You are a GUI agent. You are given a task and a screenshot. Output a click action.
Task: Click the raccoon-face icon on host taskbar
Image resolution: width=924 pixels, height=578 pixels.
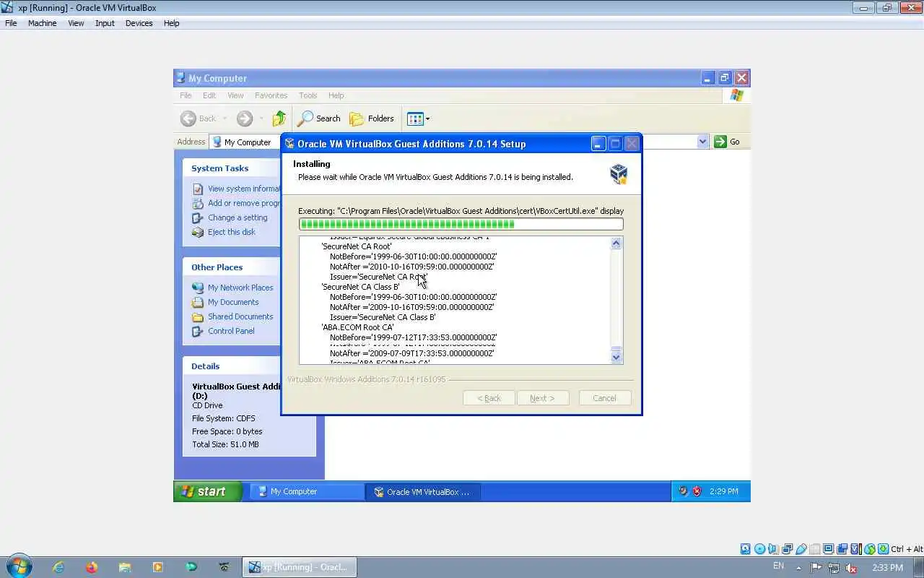224,567
